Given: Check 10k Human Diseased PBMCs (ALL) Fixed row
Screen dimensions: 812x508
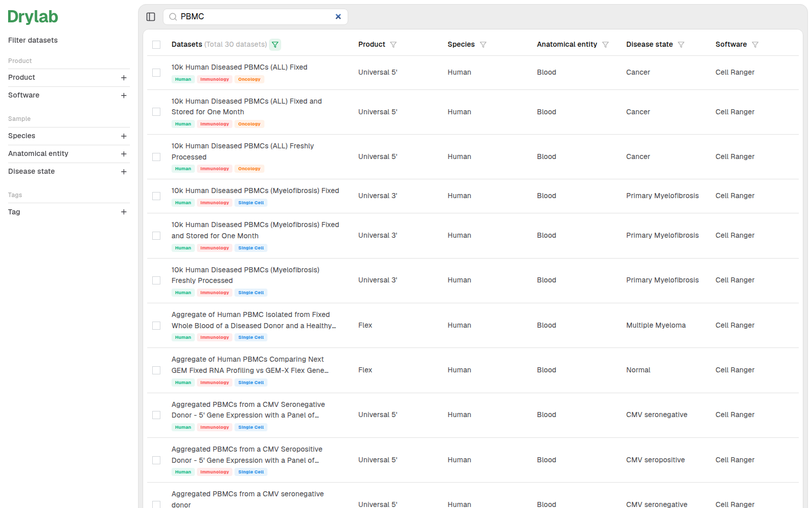Looking at the screenshot, I should point(156,73).
